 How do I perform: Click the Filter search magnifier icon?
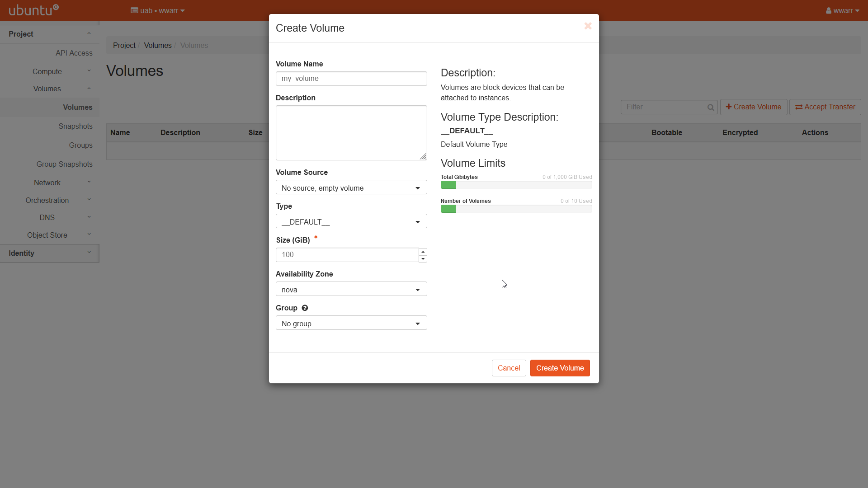pos(711,107)
